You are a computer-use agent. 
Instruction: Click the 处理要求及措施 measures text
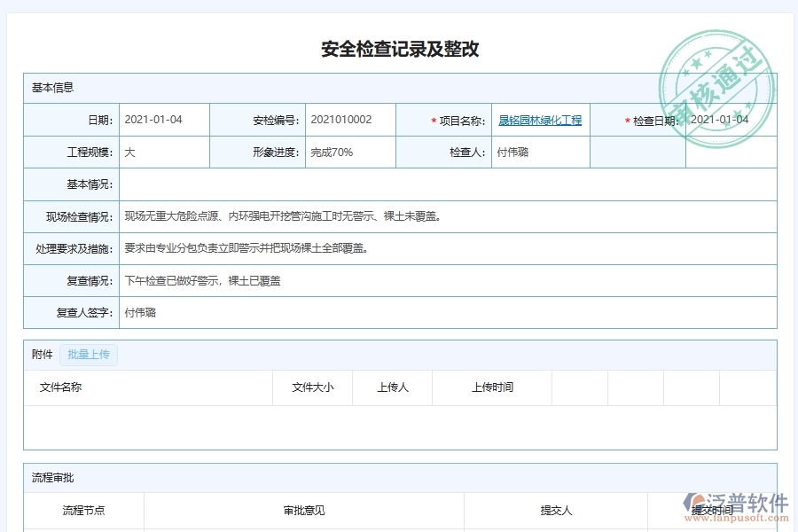pyautogui.click(x=248, y=248)
